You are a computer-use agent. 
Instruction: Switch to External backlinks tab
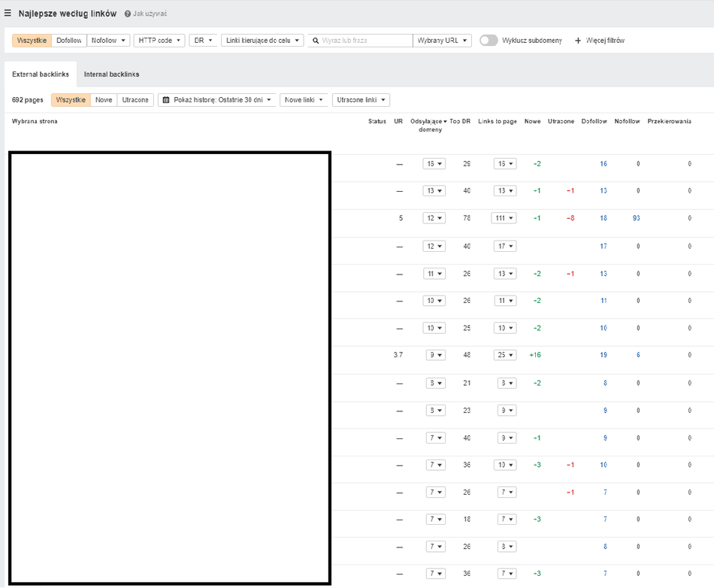[41, 74]
